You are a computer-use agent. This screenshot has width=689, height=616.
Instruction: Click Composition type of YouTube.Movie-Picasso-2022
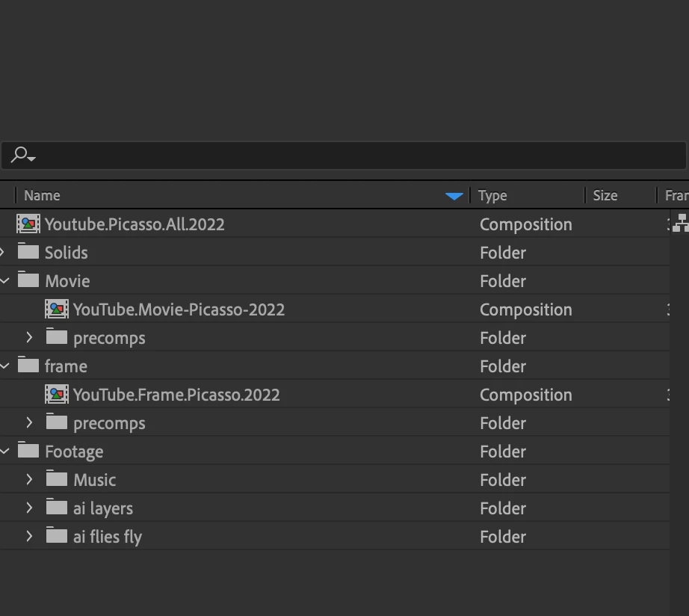coord(525,310)
